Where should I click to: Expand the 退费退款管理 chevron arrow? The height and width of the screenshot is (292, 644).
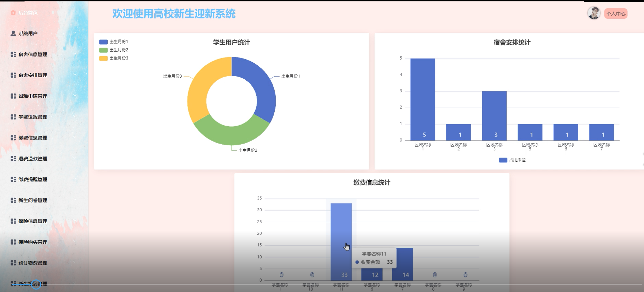click(x=75, y=158)
